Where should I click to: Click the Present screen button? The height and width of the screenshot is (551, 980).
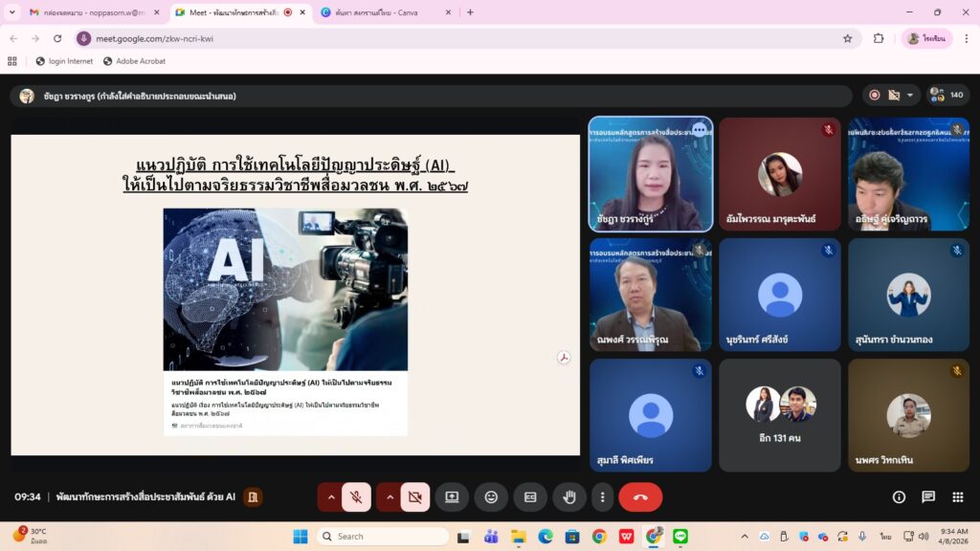pos(452,497)
